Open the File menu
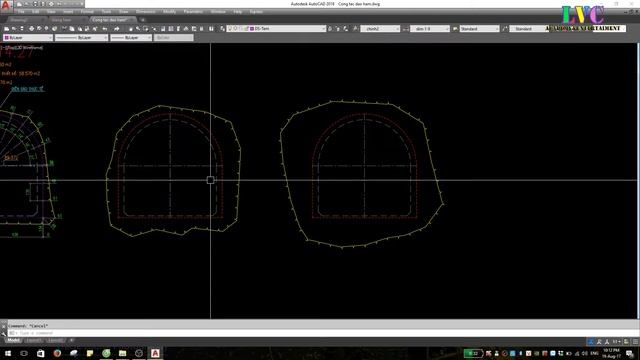Image resolution: width=640 pixels, height=360 pixels. pos(21,12)
